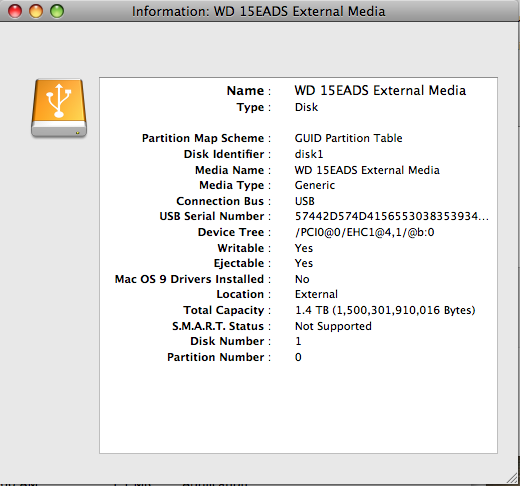The width and height of the screenshot is (520, 486).
Task: Click the Connection Bus value 'USB'
Action: coord(305,201)
